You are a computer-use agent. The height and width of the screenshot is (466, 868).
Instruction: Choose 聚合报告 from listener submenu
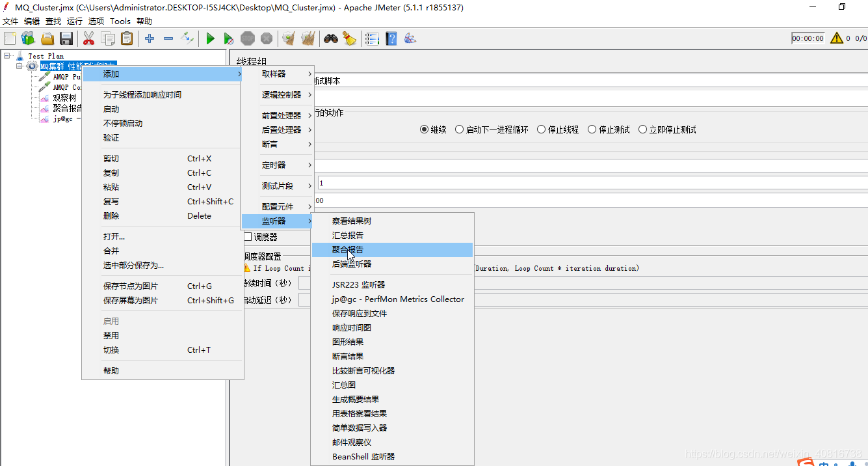point(393,249)
